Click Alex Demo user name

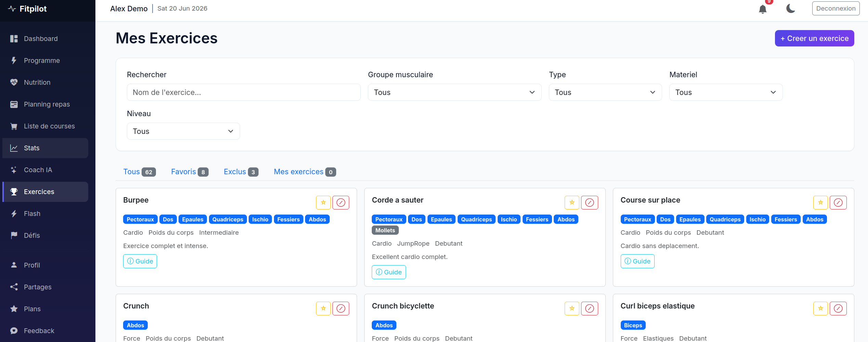click(129, 9)
